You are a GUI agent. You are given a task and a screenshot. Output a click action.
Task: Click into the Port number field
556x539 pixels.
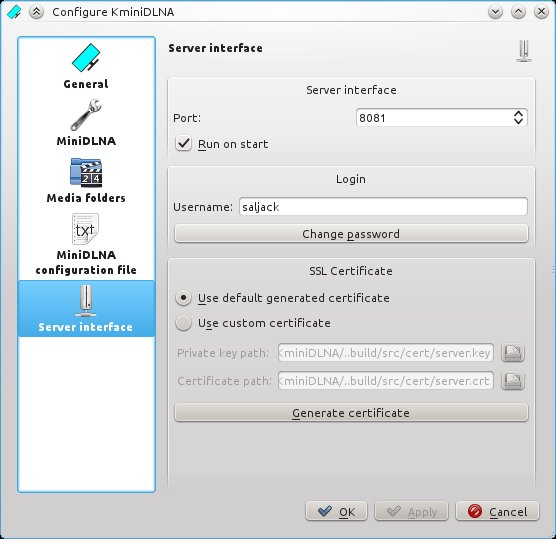435,117
